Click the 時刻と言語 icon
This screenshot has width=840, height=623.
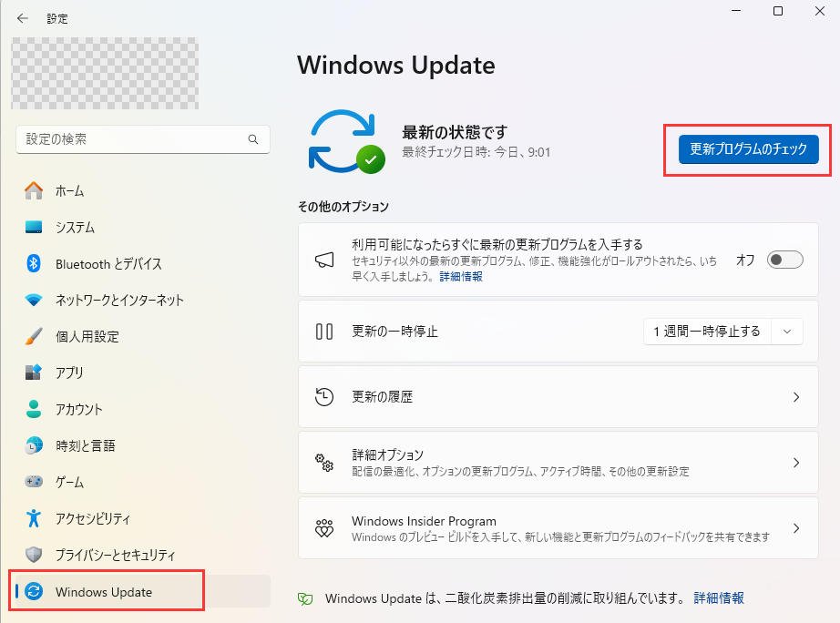(32, 445)
